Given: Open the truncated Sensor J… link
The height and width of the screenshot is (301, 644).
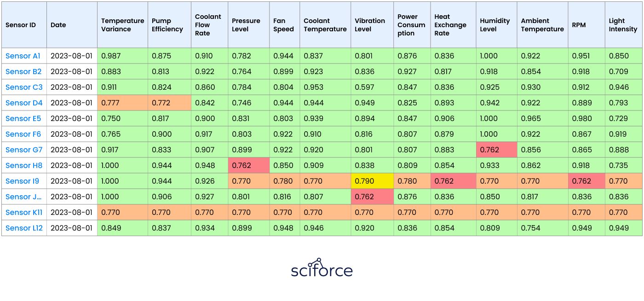Looking at the screenshot, I should (x=24, y=197).
